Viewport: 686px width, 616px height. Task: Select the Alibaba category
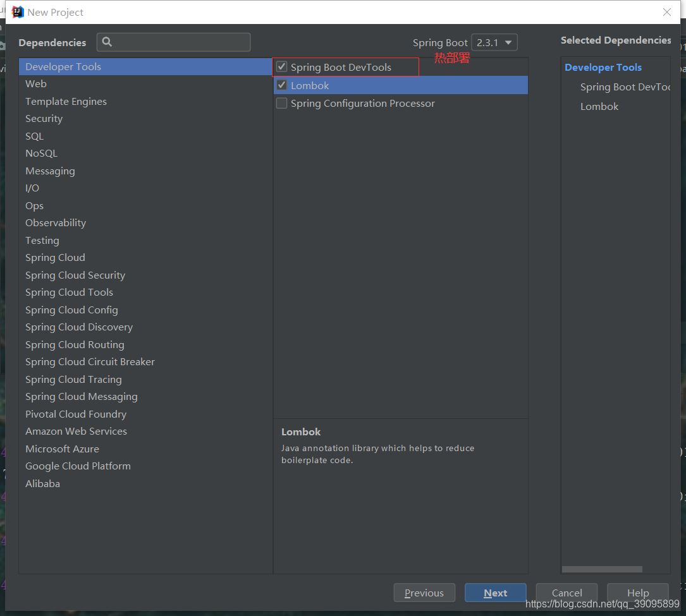[145, 483]
